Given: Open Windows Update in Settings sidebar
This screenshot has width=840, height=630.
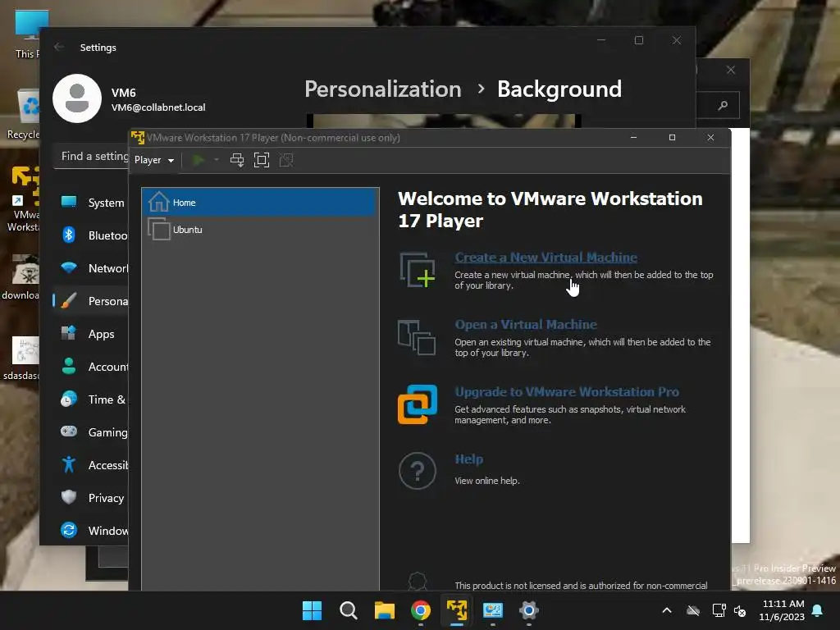Looking at the screenshot, I should coord(91,531).
